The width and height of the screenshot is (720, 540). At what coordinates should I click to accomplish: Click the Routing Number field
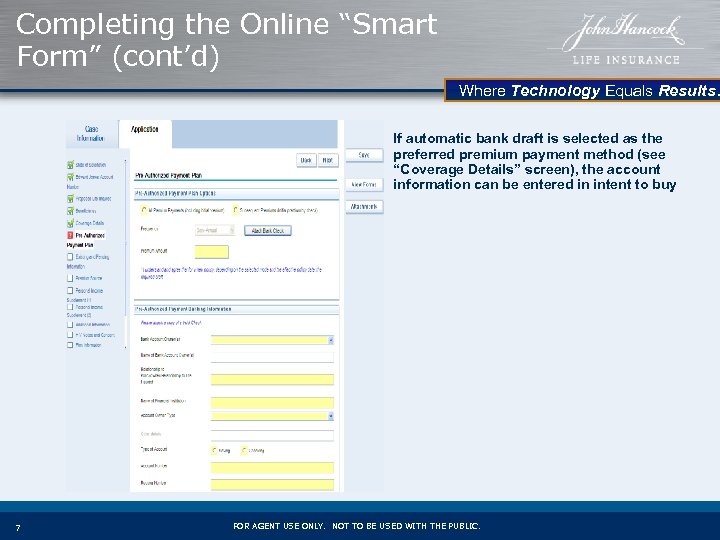pos(272,484)
